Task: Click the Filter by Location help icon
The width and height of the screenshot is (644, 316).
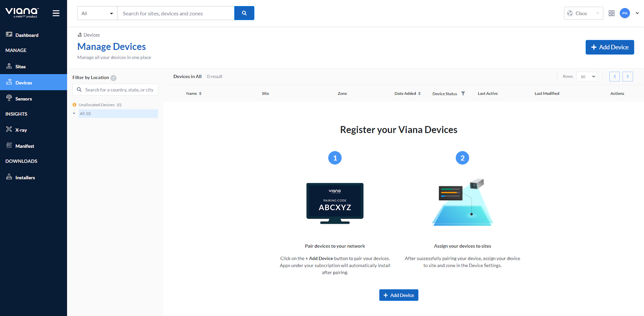Action: (114, 78)
